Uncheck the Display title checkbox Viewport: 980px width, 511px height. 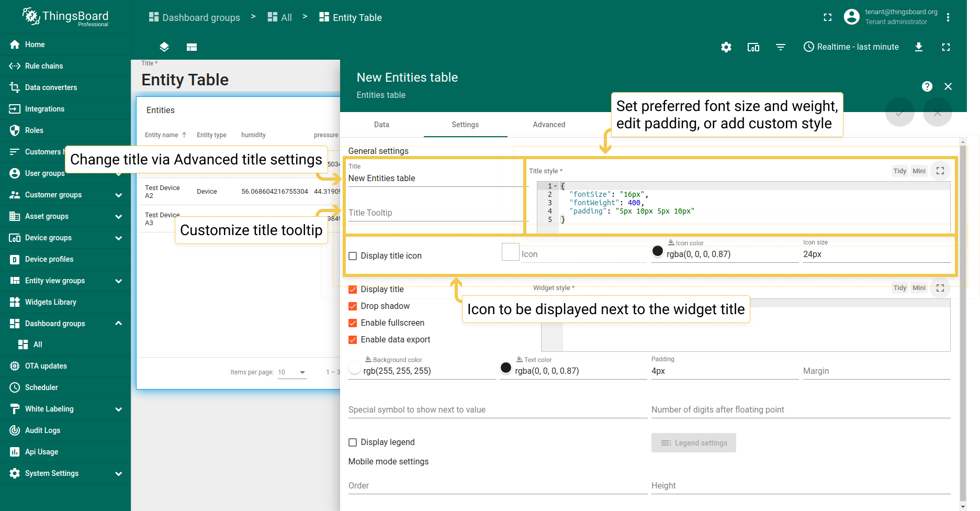tap(353, 290)
